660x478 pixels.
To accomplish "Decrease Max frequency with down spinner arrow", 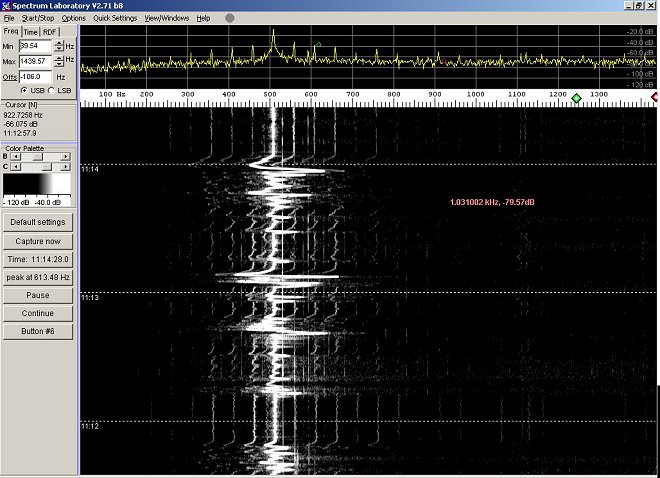I will point(59,64).
